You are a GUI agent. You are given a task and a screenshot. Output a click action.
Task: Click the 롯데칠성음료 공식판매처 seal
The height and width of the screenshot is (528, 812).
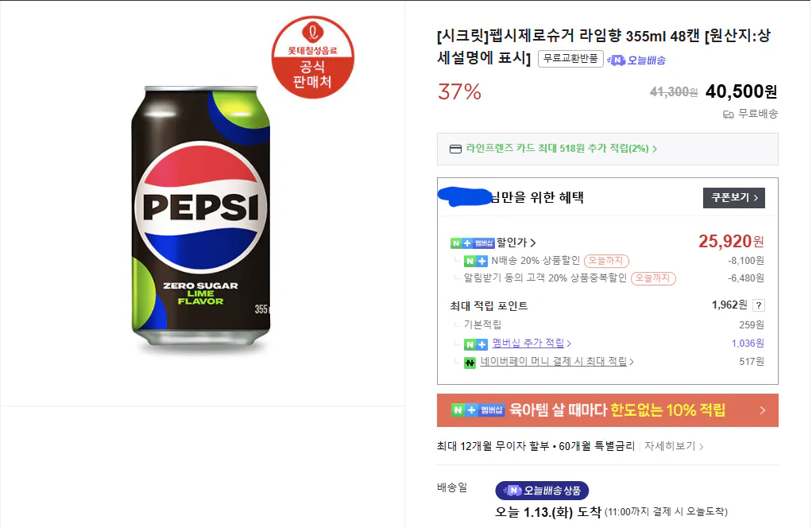pyautogui.click(x=314, y=57)
